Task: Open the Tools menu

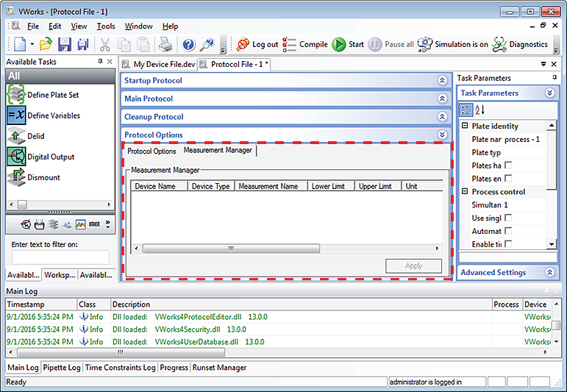Action: (x=106, y=26)
